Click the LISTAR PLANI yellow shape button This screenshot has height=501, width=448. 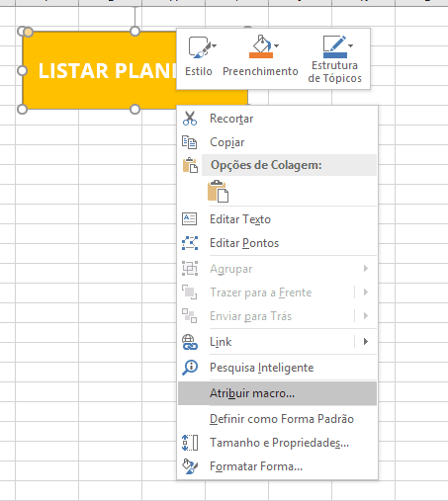[x=99, y=70]
